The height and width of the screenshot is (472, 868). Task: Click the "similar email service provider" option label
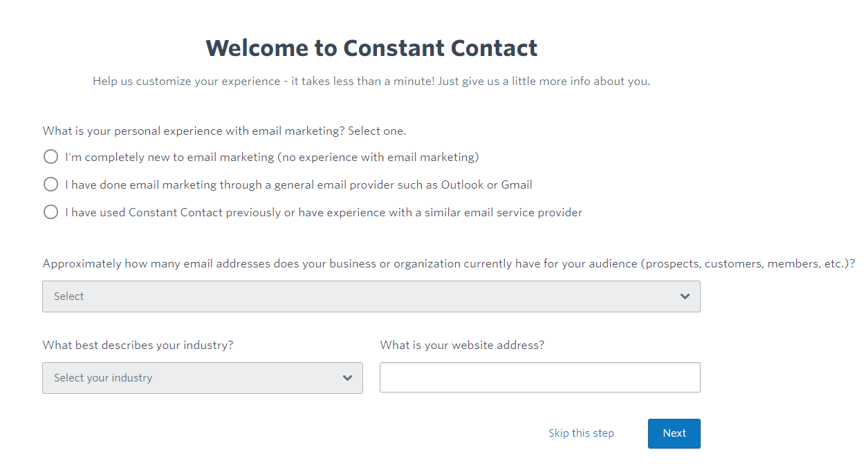point(324,212)
